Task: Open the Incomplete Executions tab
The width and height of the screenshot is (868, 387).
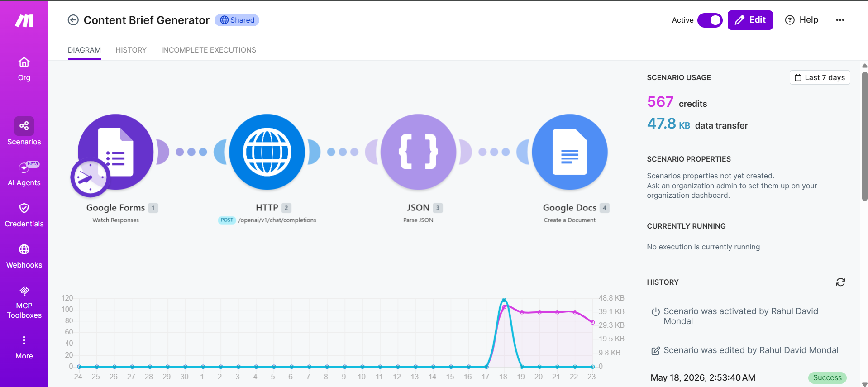Action: [x=209, y=50]
